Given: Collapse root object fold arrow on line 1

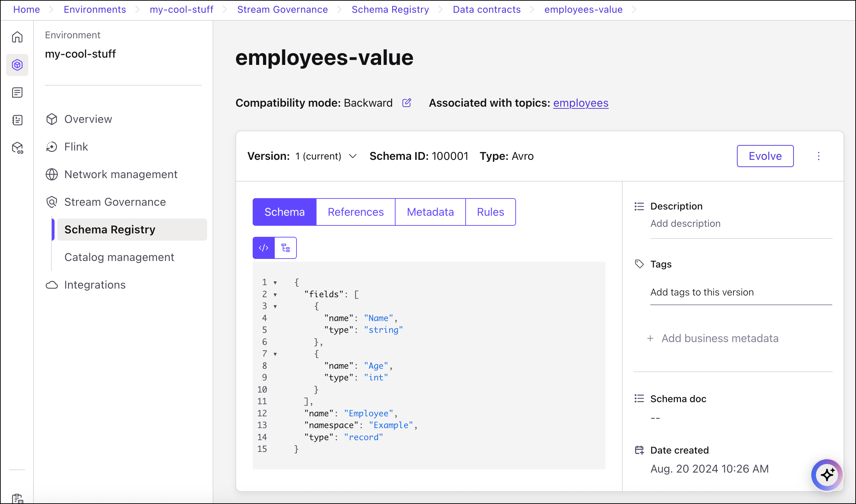Looking at the screenshot, I should click(275, 282).
